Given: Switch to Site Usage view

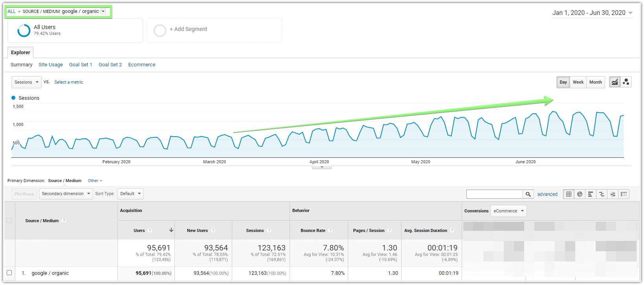Looking at the screenshot, I should [51, 65].
